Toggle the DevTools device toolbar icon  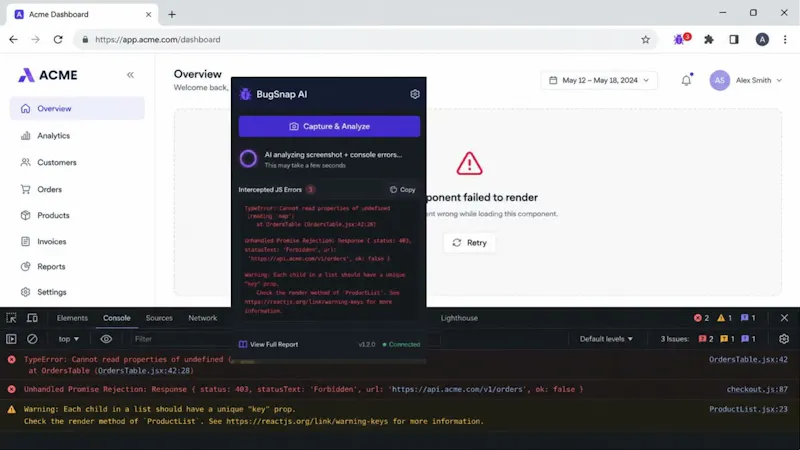click(32, 318)
